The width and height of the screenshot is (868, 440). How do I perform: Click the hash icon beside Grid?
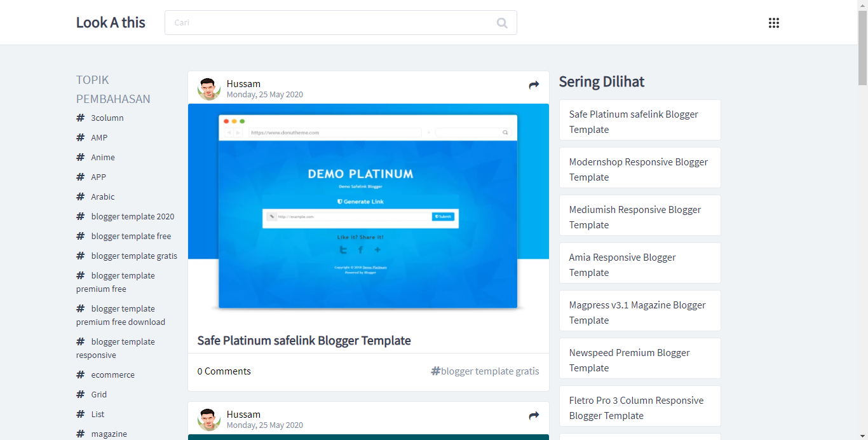[x=80, y=394]
